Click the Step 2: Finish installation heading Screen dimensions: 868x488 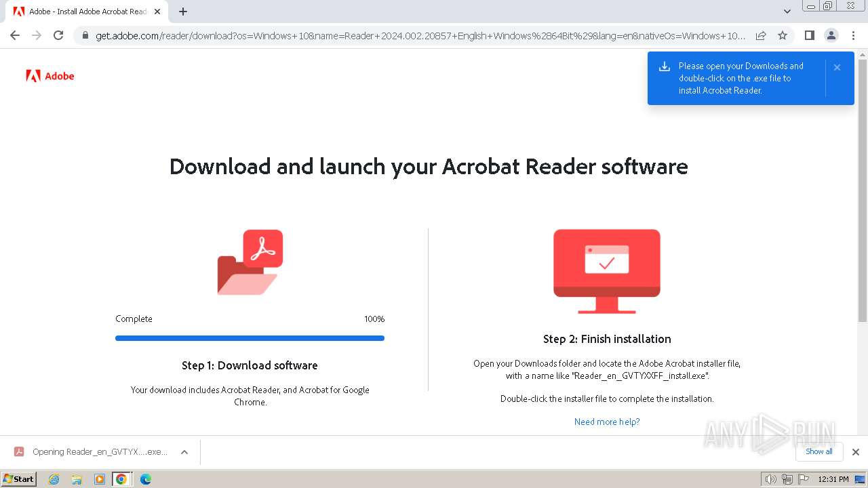coord(607,339)
